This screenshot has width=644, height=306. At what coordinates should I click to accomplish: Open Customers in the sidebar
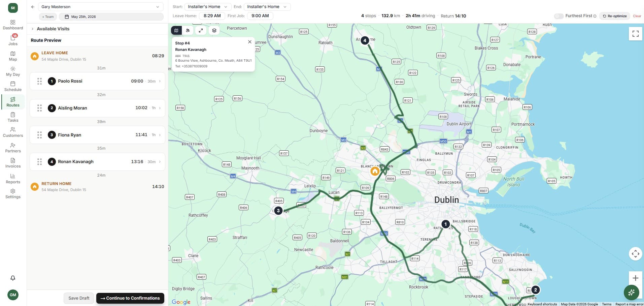[x=13, y=132]
